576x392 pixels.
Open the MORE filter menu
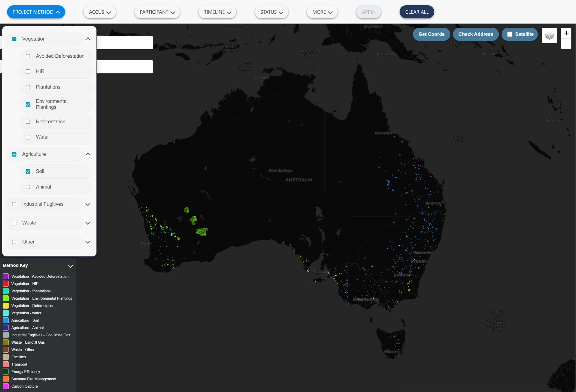point(322,12)
